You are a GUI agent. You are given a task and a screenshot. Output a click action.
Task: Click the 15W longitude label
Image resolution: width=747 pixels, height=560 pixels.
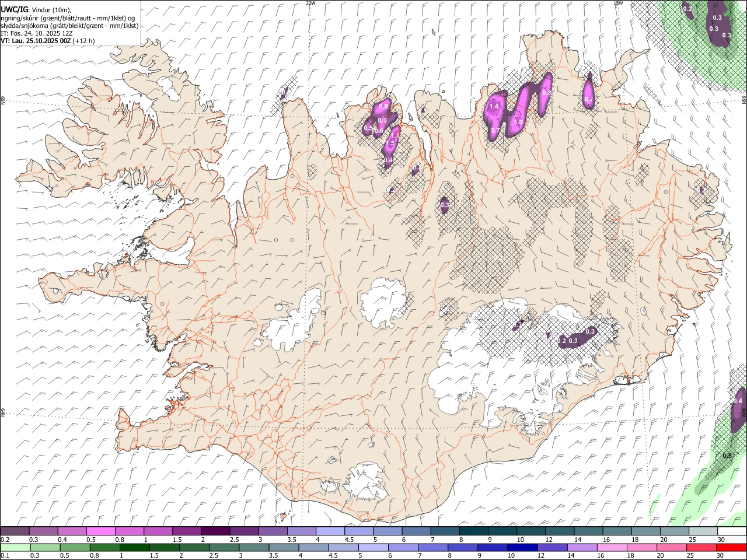(x=618, y=3)
